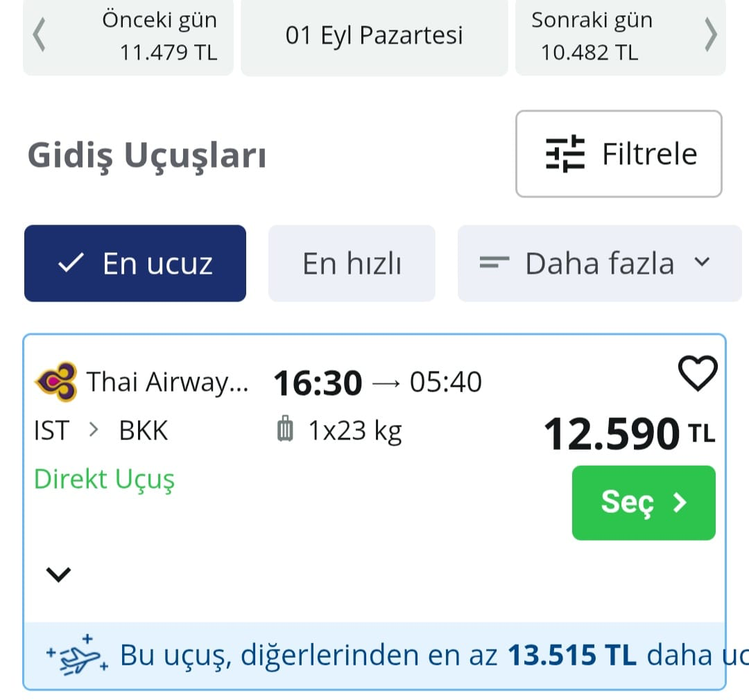Click the chevron beside Daha fazla

pos(703,262)
